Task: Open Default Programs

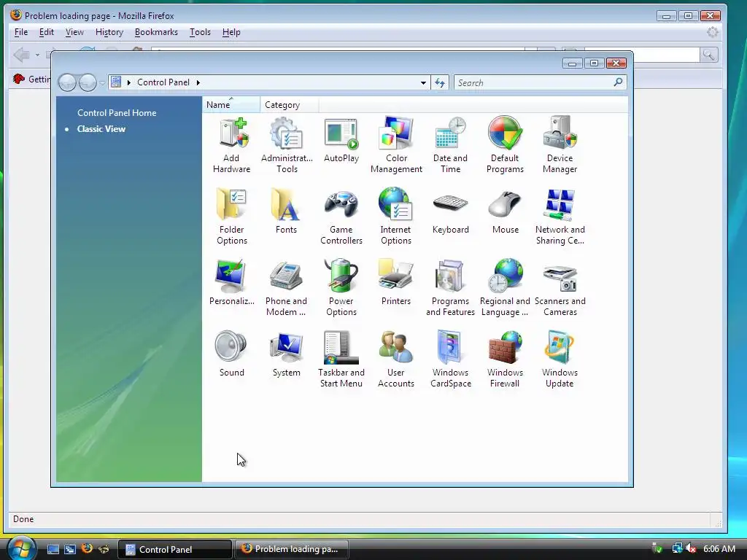Action: pos(505,145)
